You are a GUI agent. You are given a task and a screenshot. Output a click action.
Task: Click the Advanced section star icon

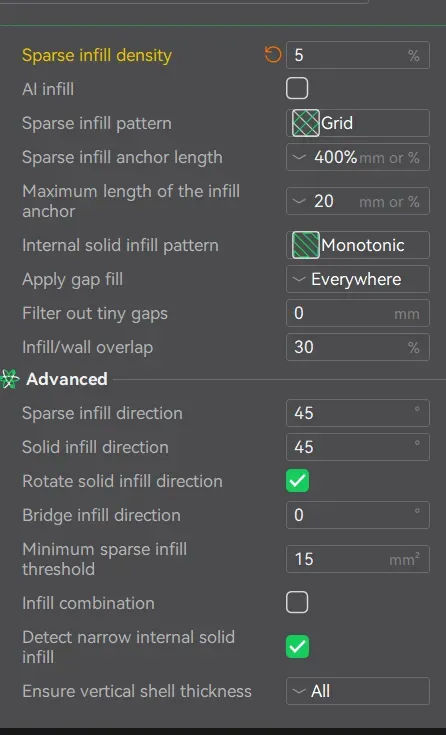click(9, 379)
